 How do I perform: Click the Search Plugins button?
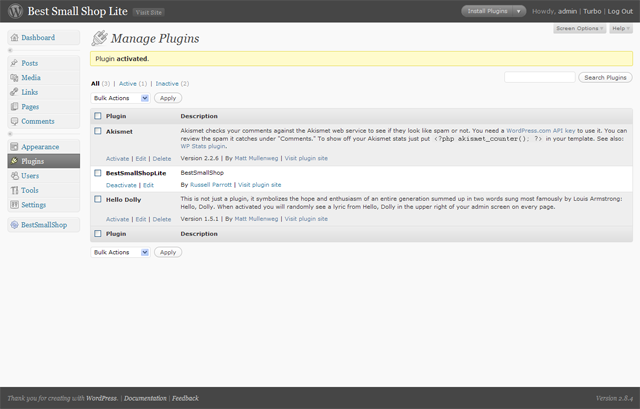point(605,77)
